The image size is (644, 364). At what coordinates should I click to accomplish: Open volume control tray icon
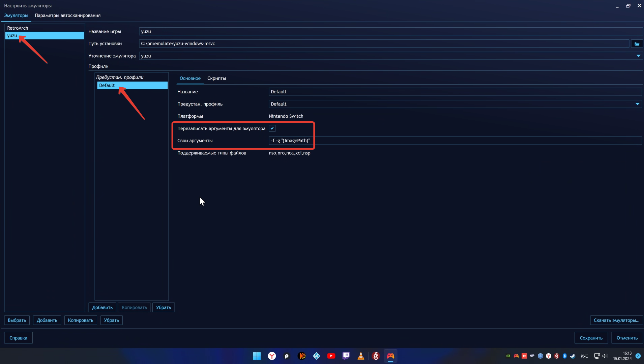(x=605, y=356)
